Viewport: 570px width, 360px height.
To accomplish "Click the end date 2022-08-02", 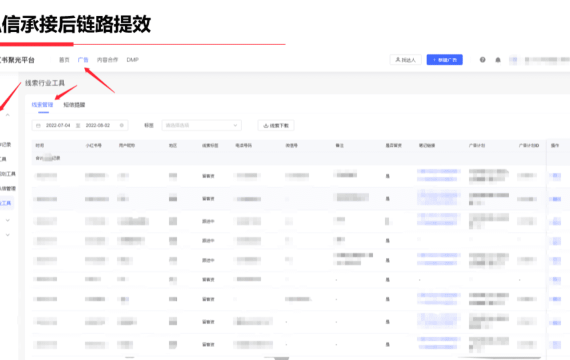I will tap(97, 125).
